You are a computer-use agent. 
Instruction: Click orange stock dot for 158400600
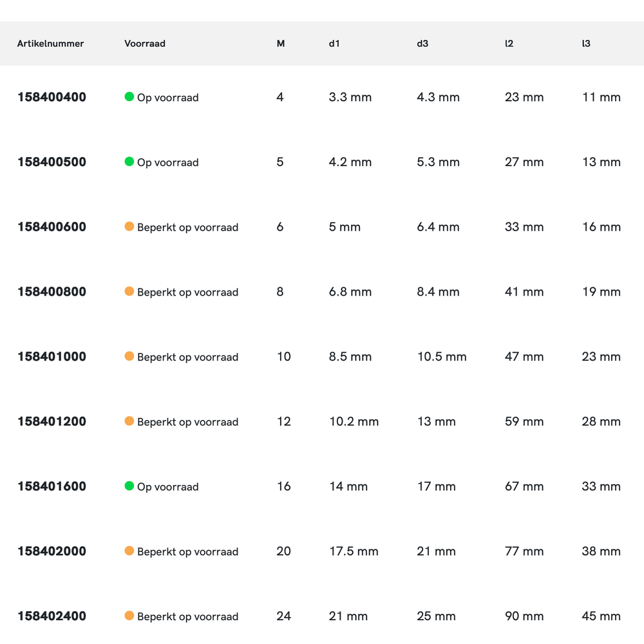tap(129, 227)
